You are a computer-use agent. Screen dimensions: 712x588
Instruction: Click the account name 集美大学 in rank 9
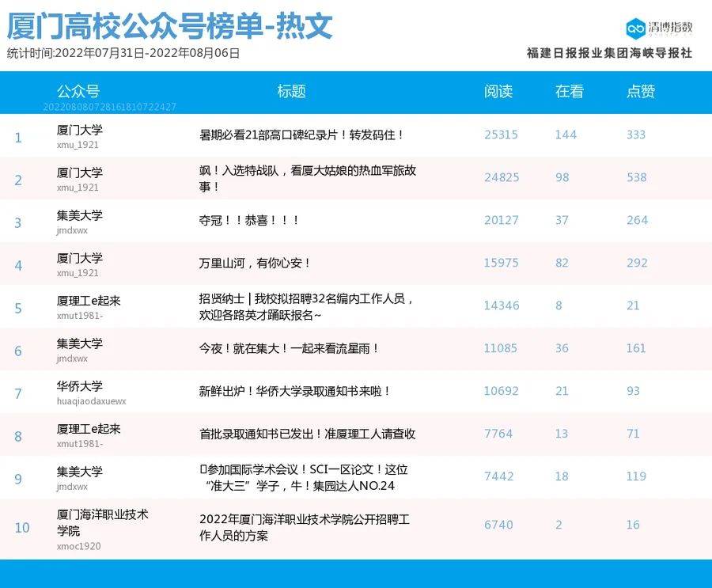(x=79, y=472)
